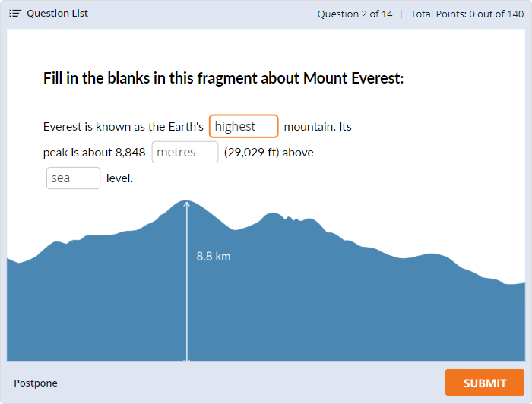Open the Question List label

click(x=57, y=14)
